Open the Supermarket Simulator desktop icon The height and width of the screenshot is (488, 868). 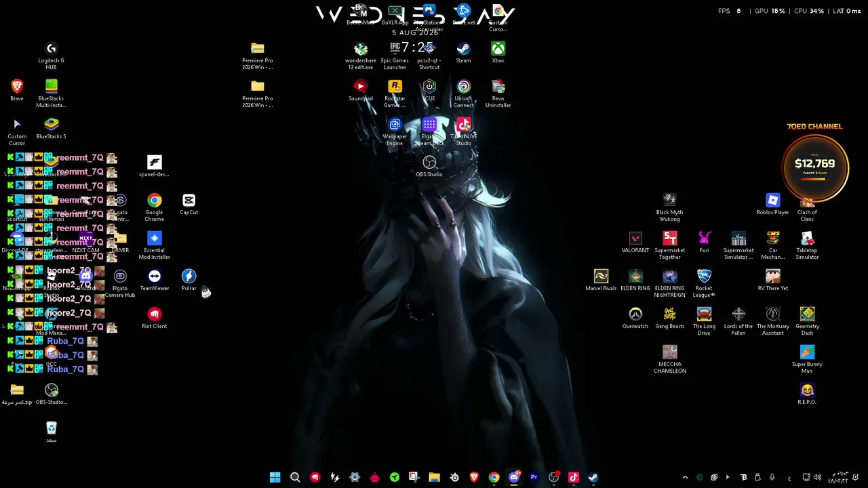tap(738, 239)
